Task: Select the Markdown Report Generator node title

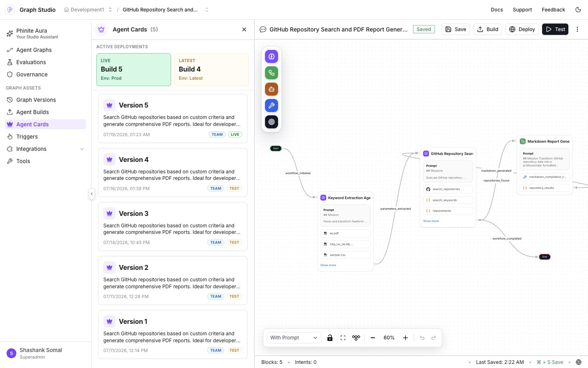Action: 548,141
